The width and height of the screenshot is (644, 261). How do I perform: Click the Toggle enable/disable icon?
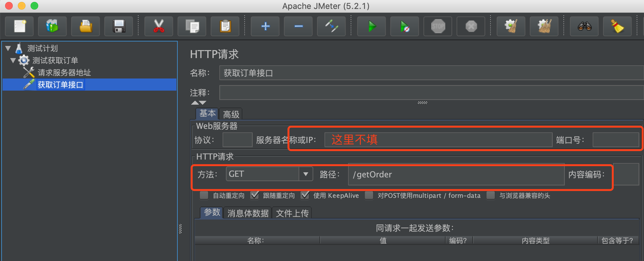[332, 26]
